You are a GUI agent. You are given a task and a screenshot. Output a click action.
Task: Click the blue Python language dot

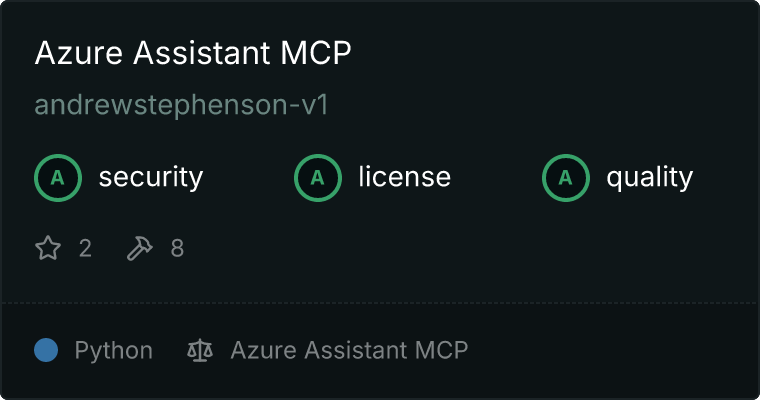[46, 350]
